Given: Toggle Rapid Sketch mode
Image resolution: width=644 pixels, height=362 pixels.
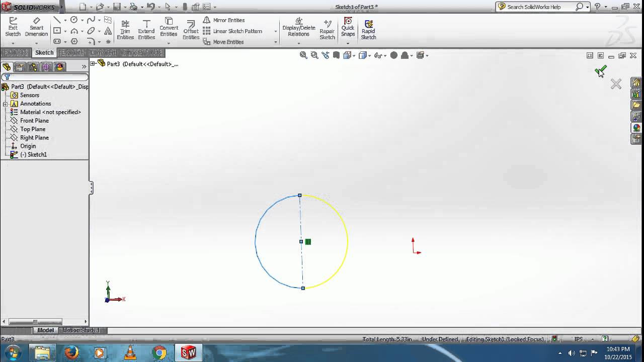Looking at the screenshot, I should [x=368, y=30].
